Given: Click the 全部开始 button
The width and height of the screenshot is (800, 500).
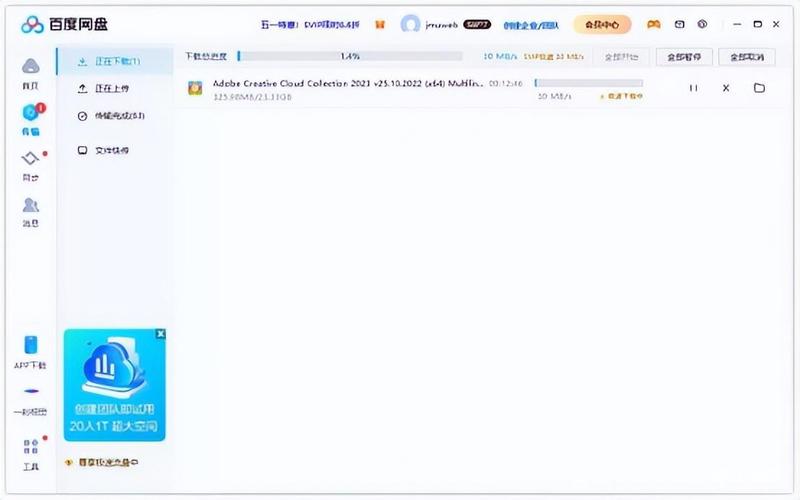Looking at the screenshot, I should [621, 57].
